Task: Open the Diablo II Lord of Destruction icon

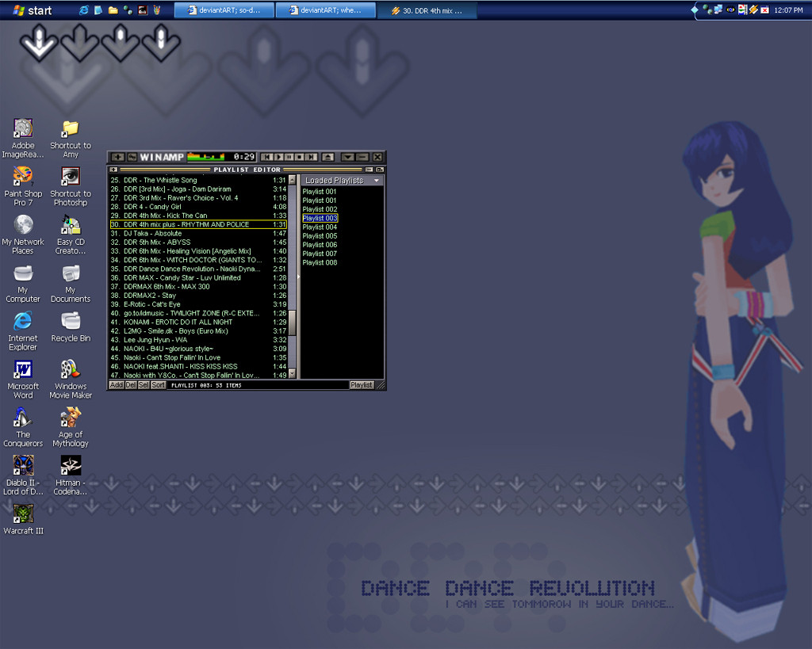Action: [x=23, y=475]
